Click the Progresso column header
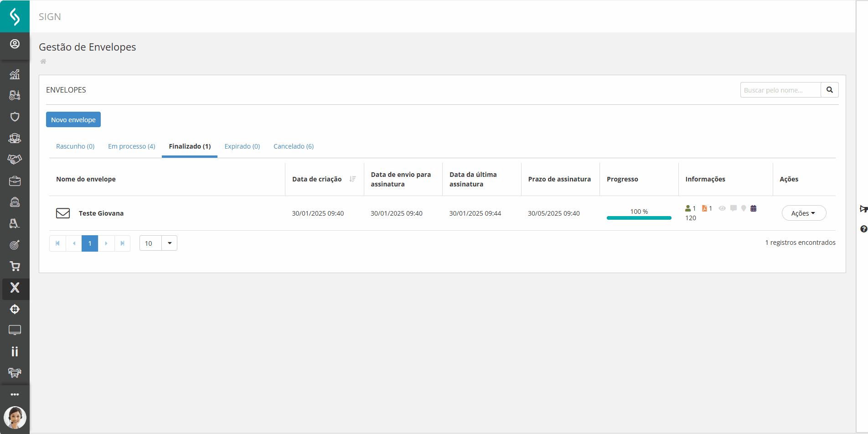The height and width of the screenshot is (434, 868). point(622,179)
